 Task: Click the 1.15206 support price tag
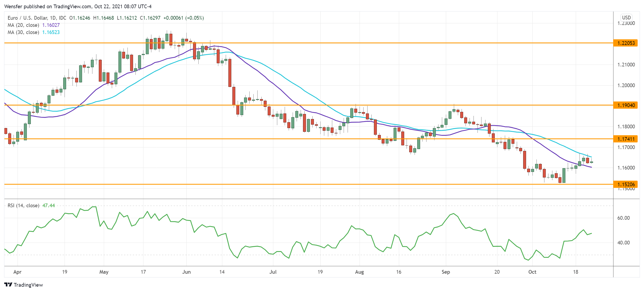[626, 184]
